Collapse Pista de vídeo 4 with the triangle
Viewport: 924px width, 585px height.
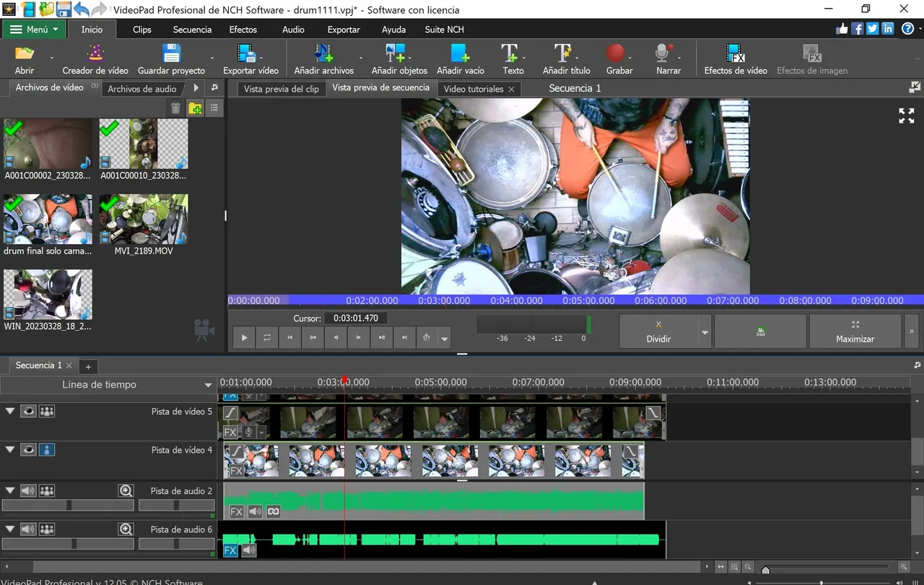tap(10, 449)
